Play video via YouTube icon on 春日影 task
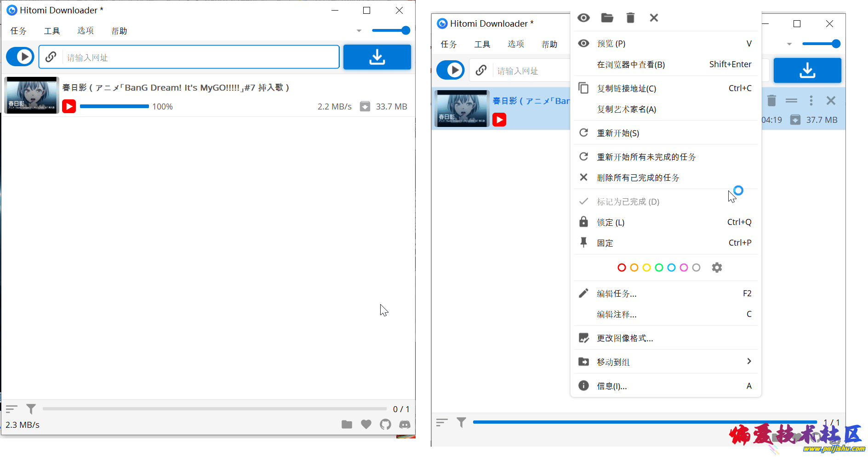 click(69, 106)
